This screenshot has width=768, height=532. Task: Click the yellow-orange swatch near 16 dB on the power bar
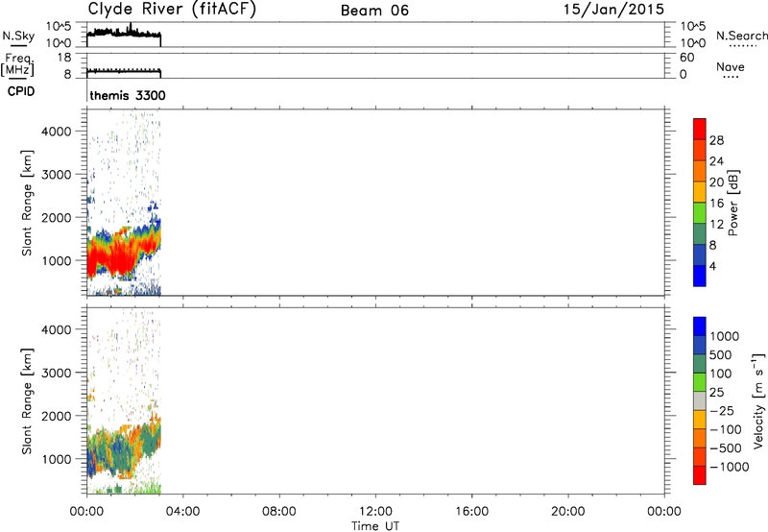[x=700, y=192]
